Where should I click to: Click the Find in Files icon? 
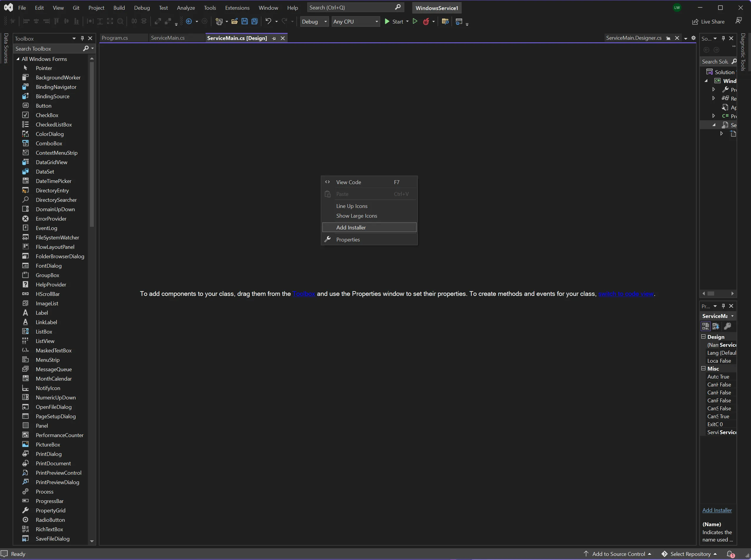445,21
